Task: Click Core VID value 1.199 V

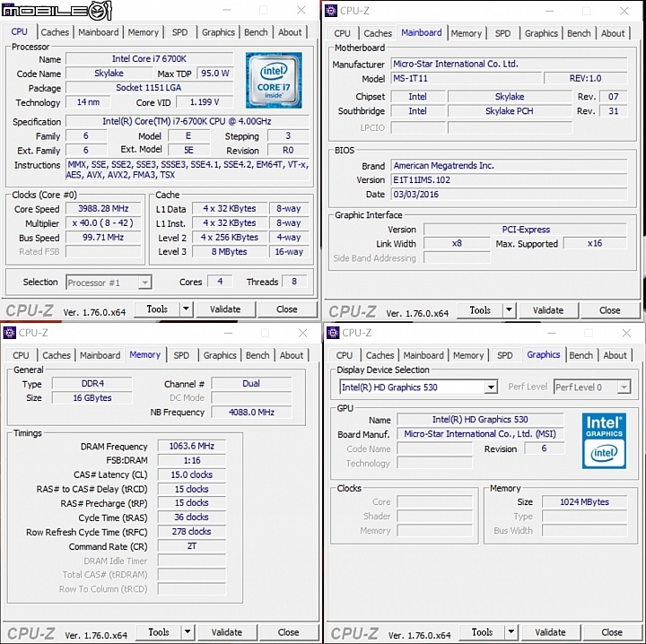Action: (205, 102)
